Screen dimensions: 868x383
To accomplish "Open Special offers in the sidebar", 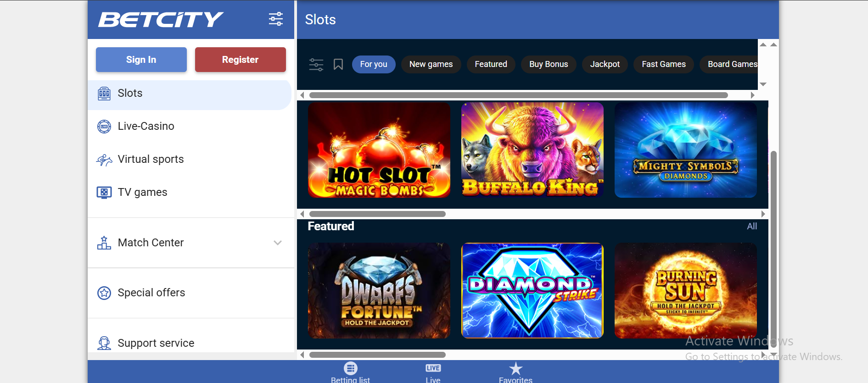I will click(x=190, y=293).
